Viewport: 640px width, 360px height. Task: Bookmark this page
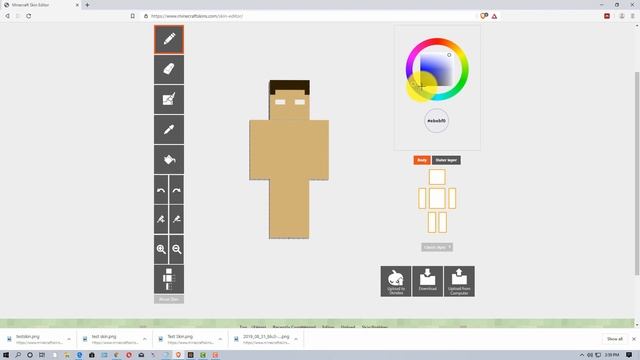(133, 16)
